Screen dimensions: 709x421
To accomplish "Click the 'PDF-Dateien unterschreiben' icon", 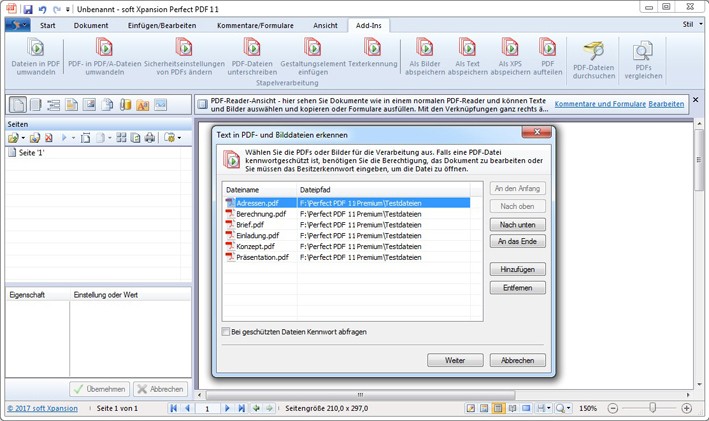I will (251, 48).
